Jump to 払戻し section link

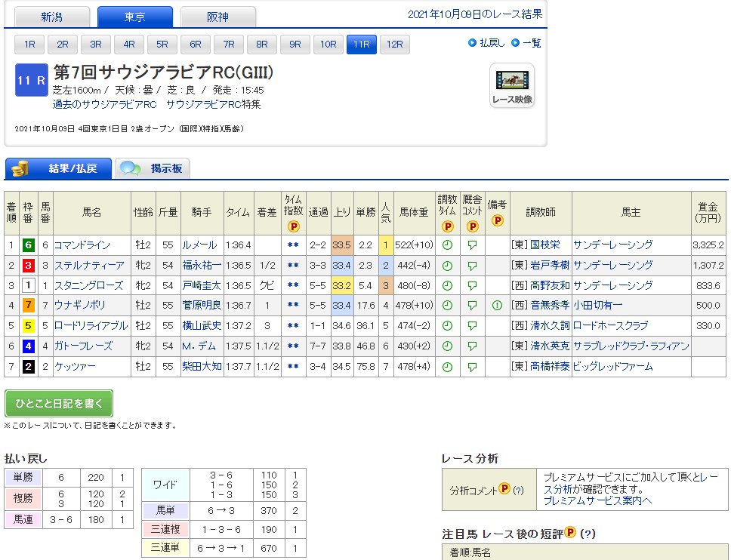486,43
